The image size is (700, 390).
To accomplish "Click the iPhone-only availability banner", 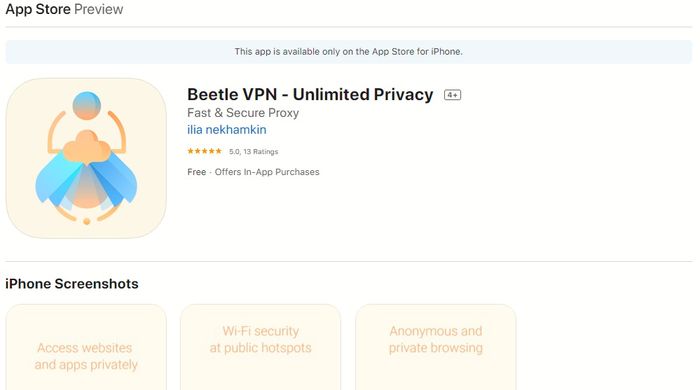I will pos(349,52).
